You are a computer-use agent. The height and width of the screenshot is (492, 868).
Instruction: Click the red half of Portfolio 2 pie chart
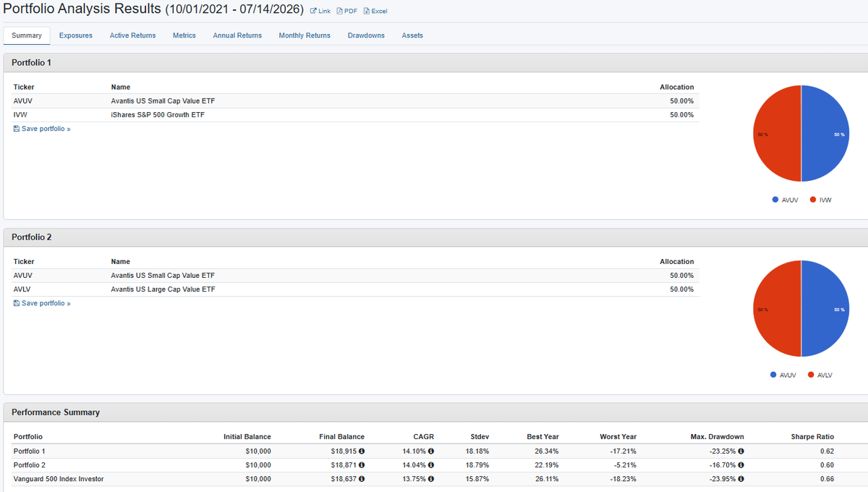point(778,309)
